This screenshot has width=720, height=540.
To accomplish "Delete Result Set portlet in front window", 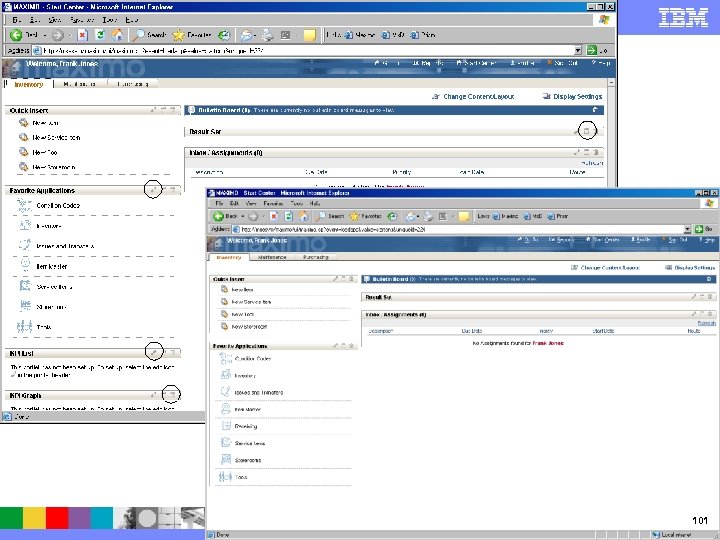I will 710,297.
